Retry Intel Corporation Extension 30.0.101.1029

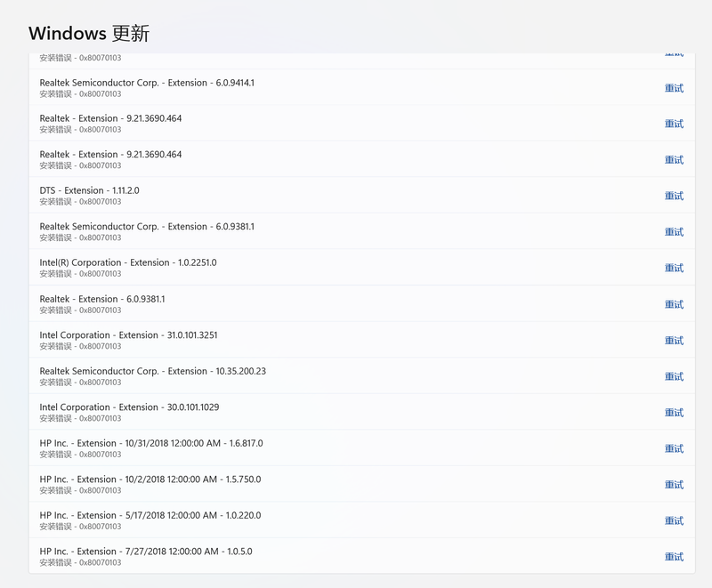pos(674,413)
